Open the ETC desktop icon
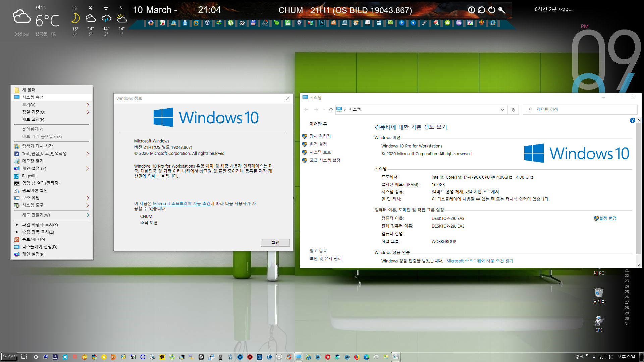 pyautogui.click(x=599, y=324)
